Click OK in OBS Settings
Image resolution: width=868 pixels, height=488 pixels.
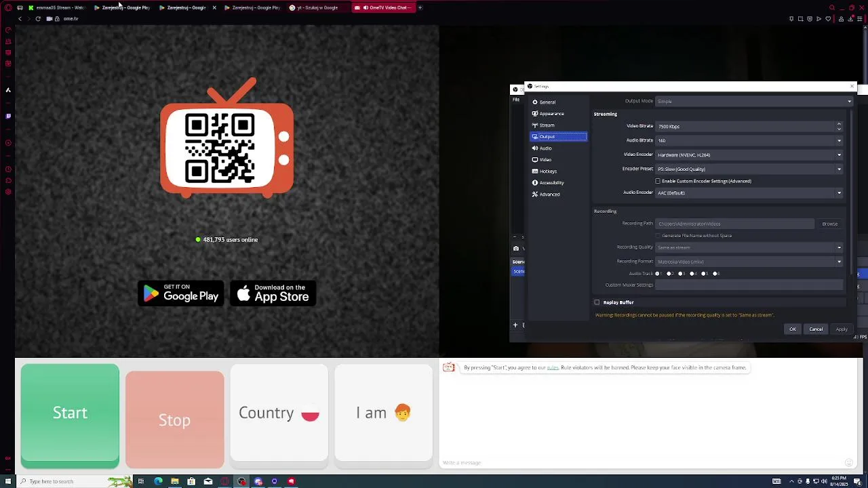pos(793,329)
